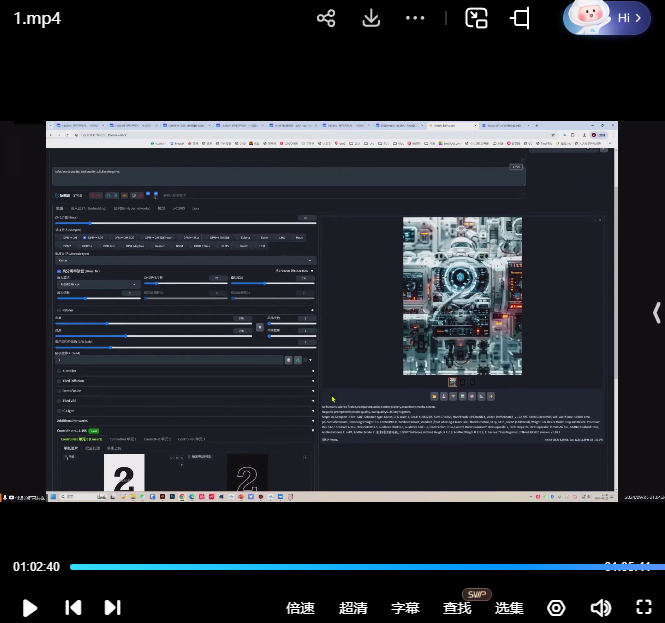
Task: Open the 超清 video quality menu
Action: pyautogui.click(x=353, y=608)
